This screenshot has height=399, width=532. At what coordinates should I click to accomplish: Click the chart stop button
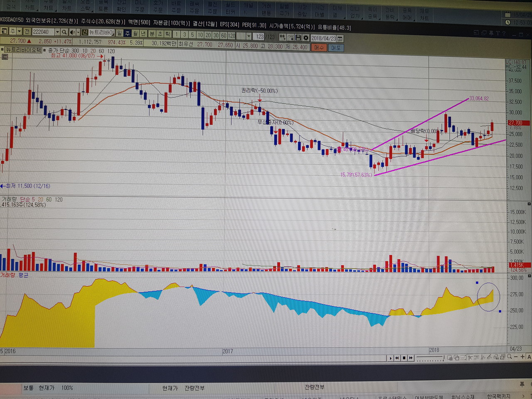(404, 358)
